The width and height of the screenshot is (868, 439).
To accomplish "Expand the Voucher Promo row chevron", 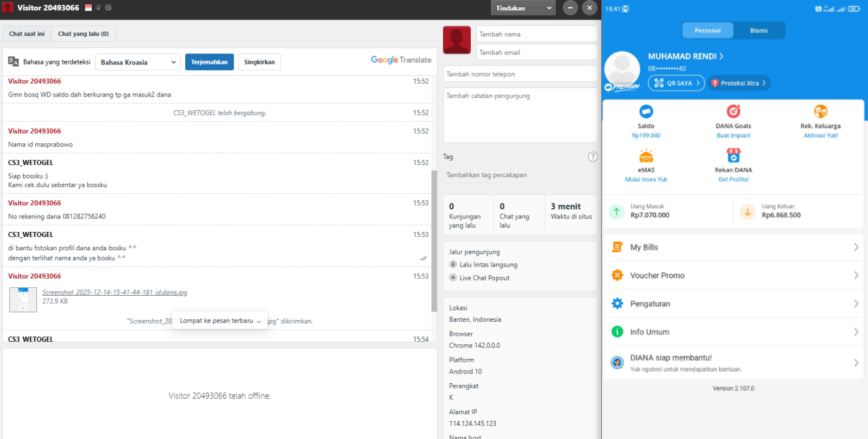I will pos(856,275).
